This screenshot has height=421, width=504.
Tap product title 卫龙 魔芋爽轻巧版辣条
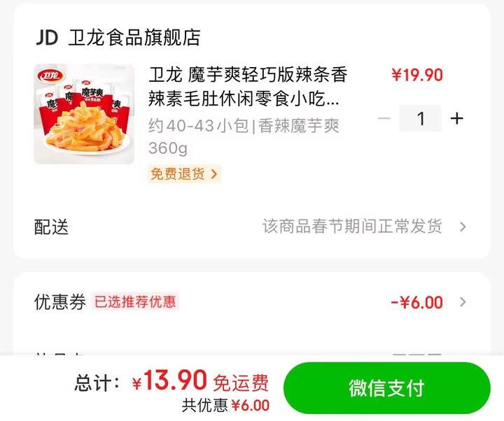coord(248,87)
